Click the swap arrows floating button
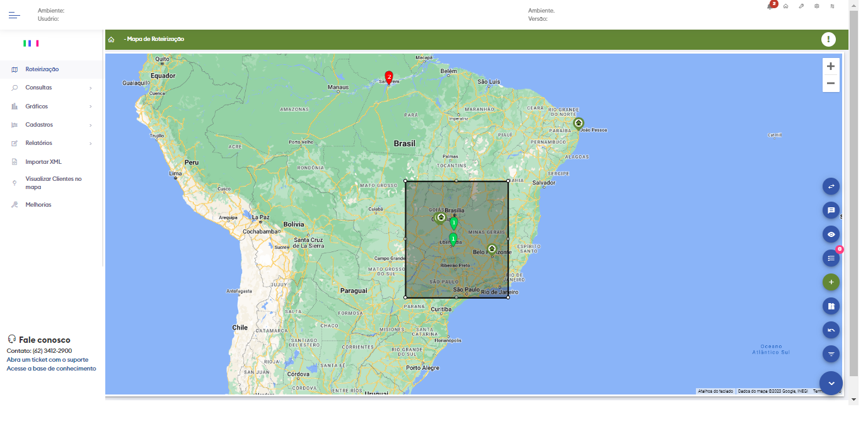 click(x=831, y=187)
